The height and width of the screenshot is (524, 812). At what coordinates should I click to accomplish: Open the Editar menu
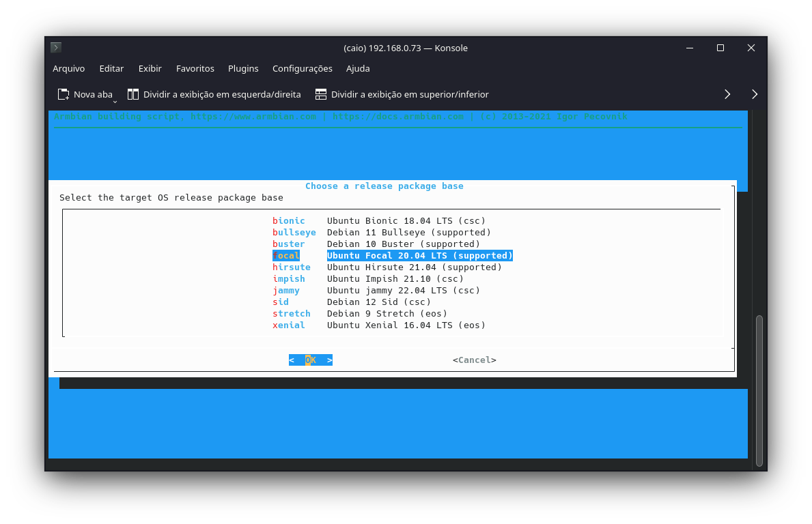click(x=111, y=68)
